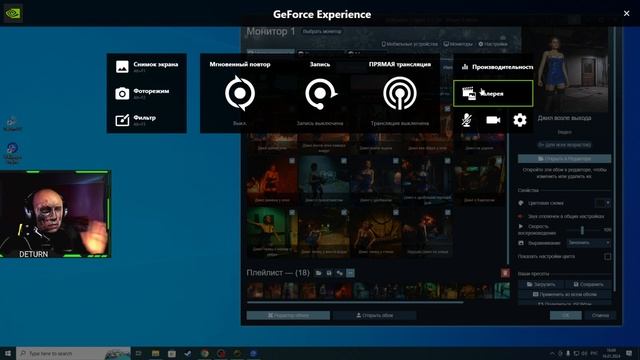Open the top desktop shortcut icon
The height and width of the screenshot is (360, 640).
[12, 124]
